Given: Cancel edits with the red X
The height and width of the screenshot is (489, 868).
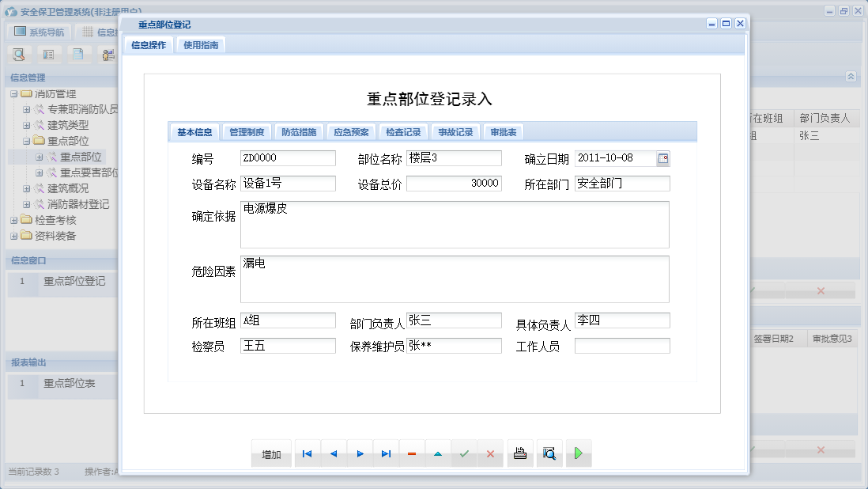Looking at the screenshot, I should tap(489, 453).
